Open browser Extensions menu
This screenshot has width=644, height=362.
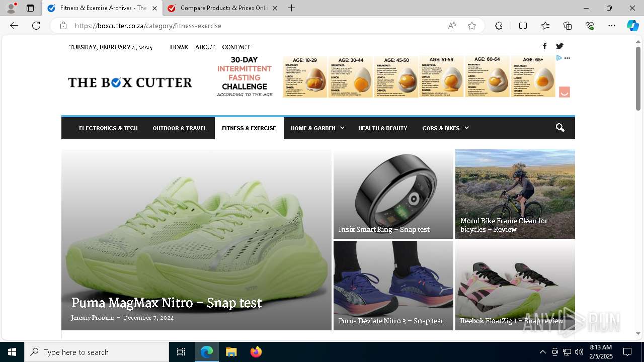click(499, 26)
